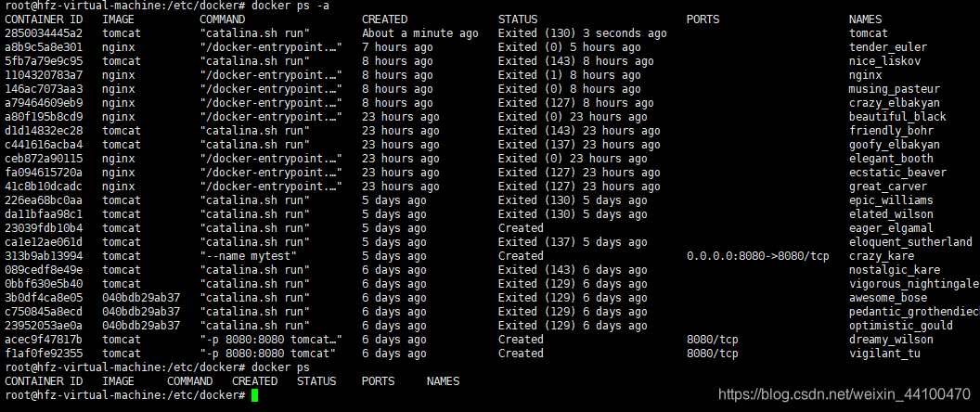The height and width of the screenshot is (412, 980).
Task: Click the 8080/tcp port in the dreamy_wilson row
Action: 713,340
